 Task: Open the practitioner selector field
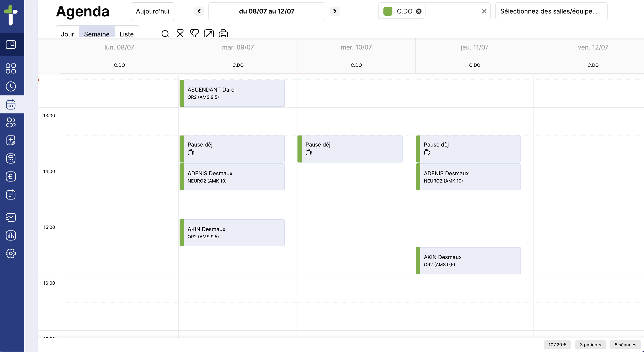[x=434, y=11]
